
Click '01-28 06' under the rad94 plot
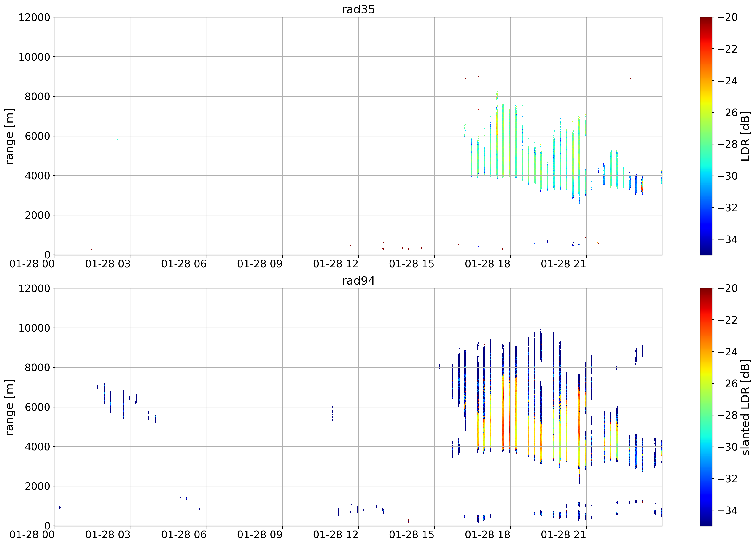(x=184, y=535)
